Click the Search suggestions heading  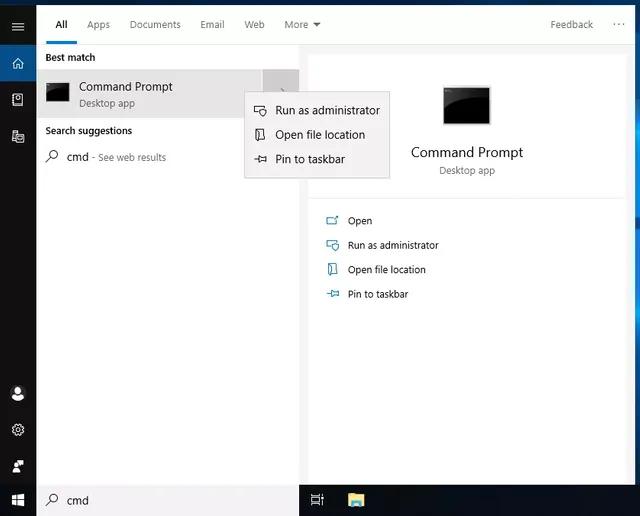point(89,131)
